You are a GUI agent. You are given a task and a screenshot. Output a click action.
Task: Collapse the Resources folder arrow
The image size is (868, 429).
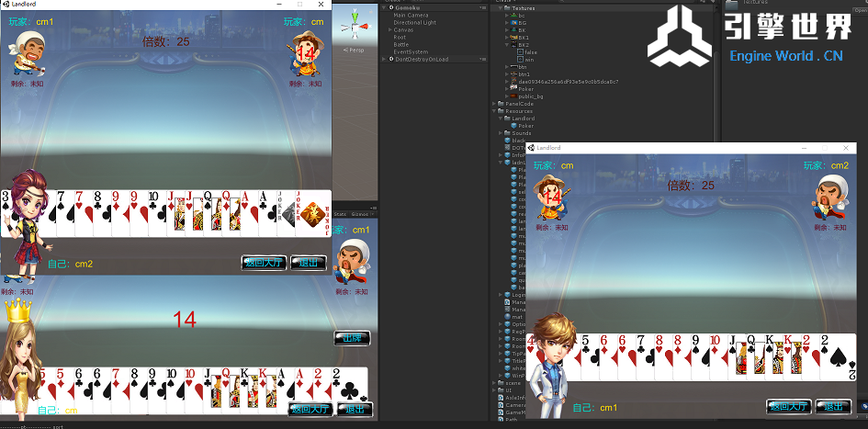click(x=495, y=111)
